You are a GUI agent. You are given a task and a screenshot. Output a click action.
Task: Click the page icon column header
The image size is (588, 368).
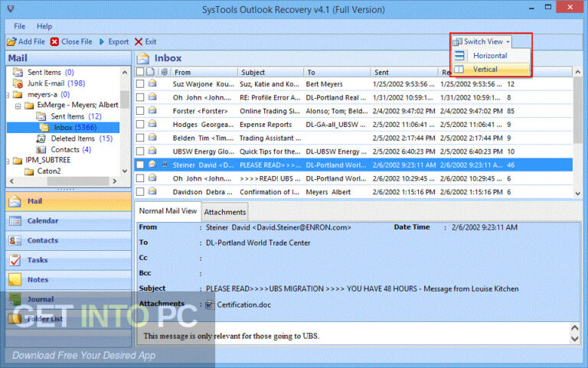pos(150,72)
